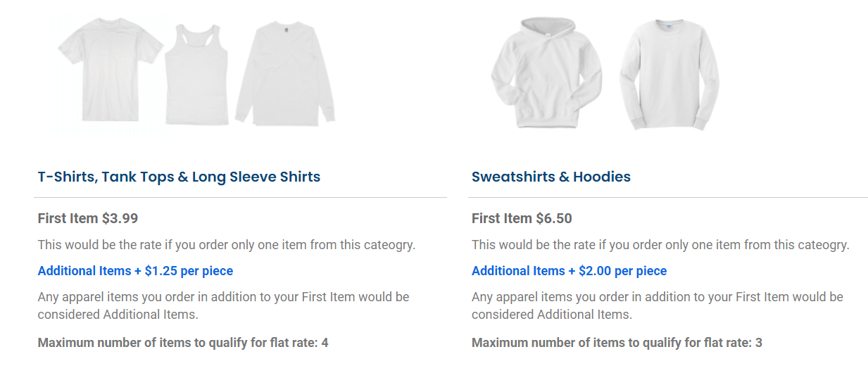Click the First Item $3.99 price text
The image size is (868, 366).
[88, 218]
